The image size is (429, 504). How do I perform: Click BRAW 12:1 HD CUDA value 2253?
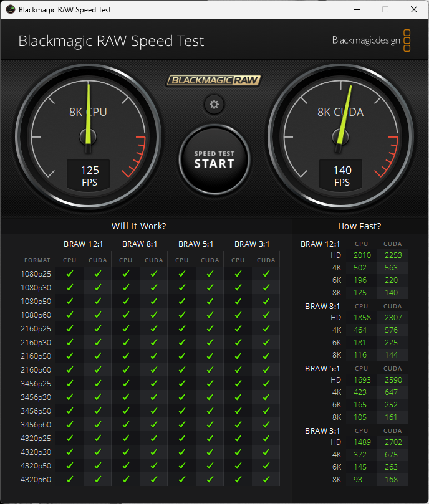393,255
